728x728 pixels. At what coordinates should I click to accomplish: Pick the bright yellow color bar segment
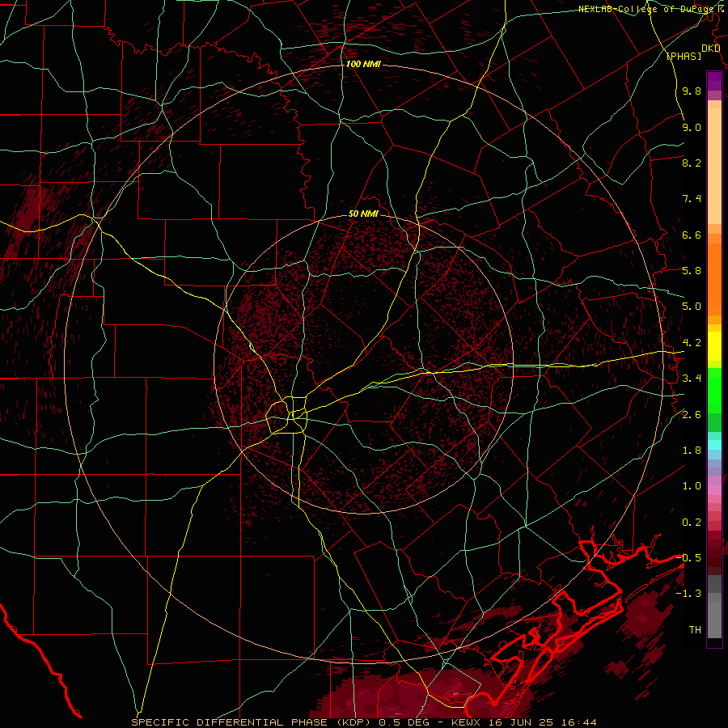[x=714, y=346]
